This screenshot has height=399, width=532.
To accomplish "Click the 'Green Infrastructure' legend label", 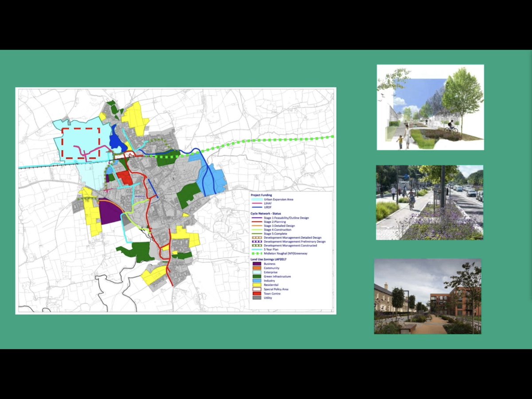I will pos(277,277).
